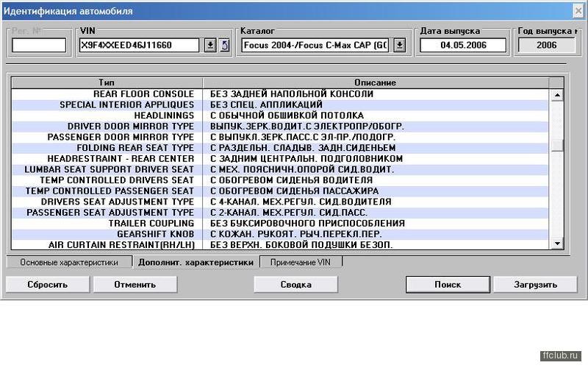The height and width of the screenshot is (368, 588).
Task: Click the Загрузить button
Action: click(x=535, y=284)
